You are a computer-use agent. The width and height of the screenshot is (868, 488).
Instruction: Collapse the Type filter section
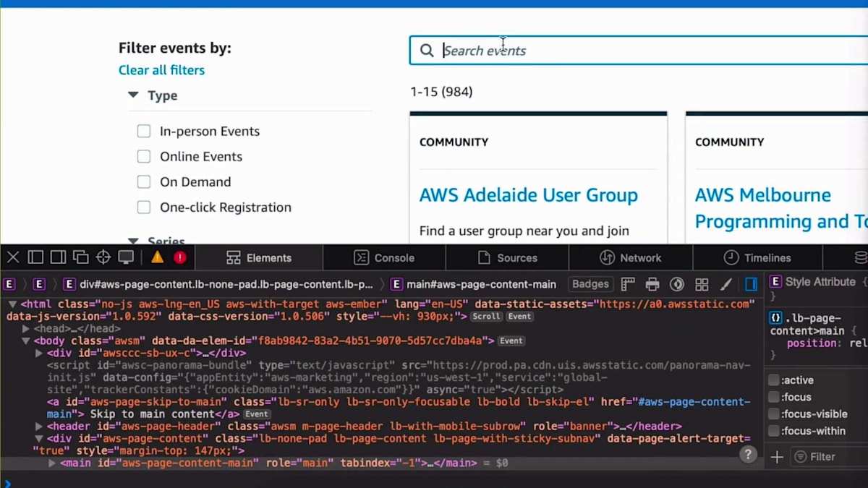tap(133, 95)
